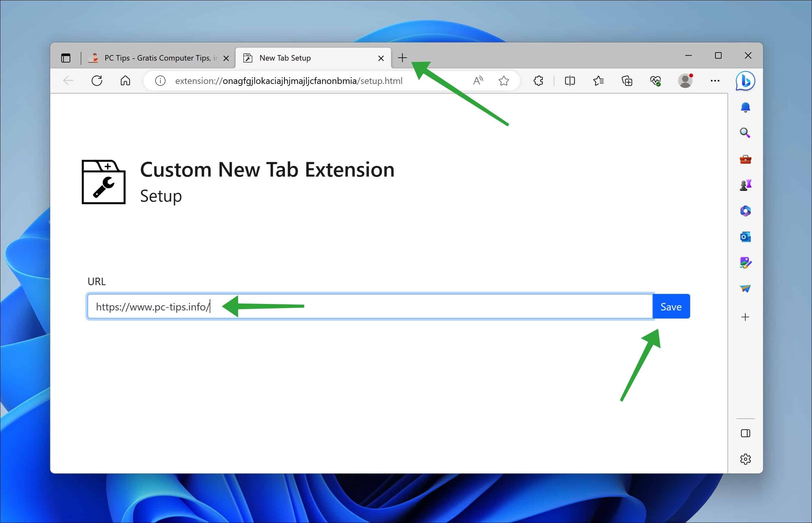The width and height of the screenshot is (812, 523).
Task: Switch to the PC Tips tab
Action: point(154,58)
